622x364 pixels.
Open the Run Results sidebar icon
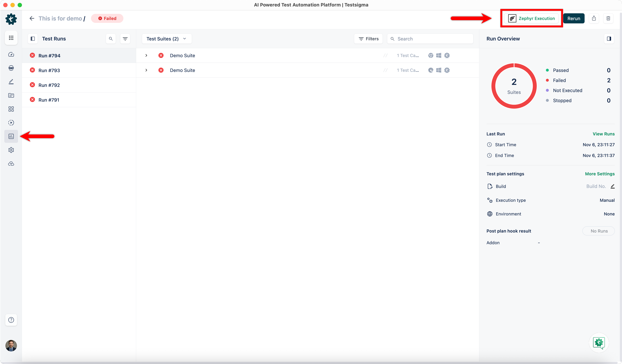pos(11,136)
